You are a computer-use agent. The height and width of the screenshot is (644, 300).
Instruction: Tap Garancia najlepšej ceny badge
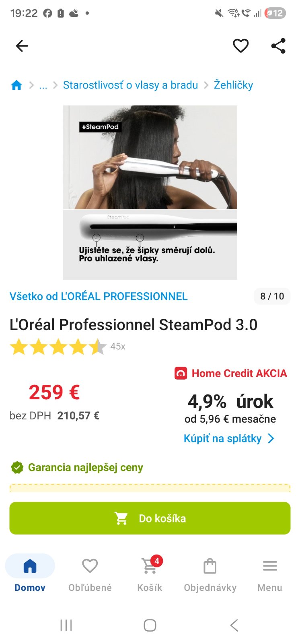(76, 467)
